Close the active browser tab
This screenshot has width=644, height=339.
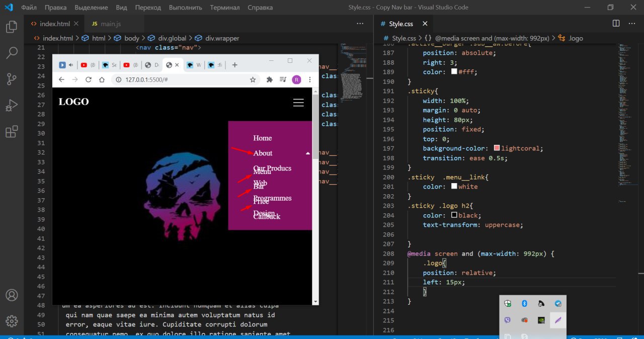[177, 65]
